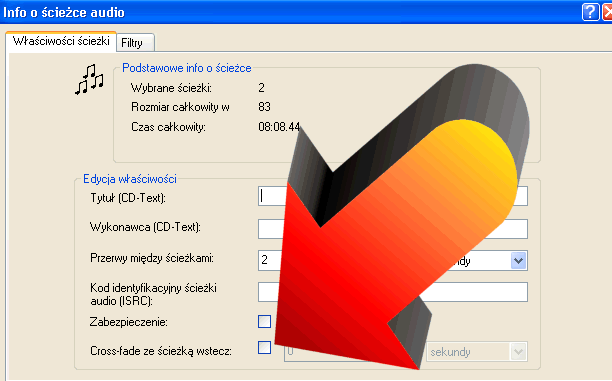Click the Przerwy między ścieżkami value field
The height and width of the screenshot is (381, 612).
tap(273, 260)
